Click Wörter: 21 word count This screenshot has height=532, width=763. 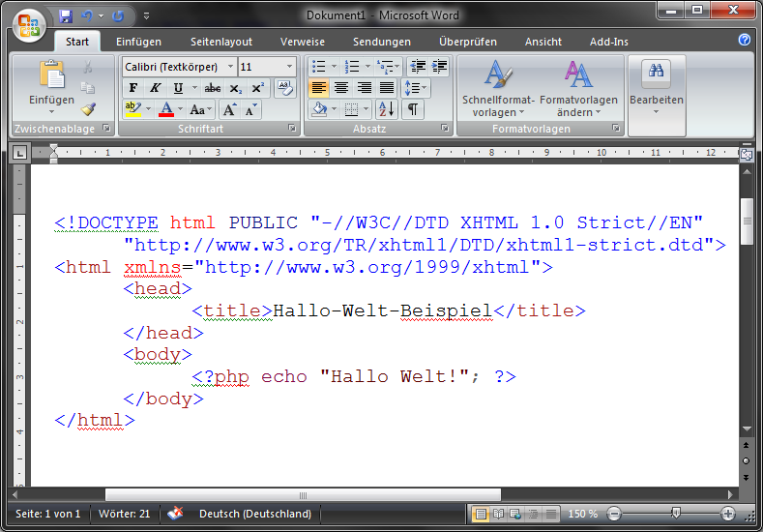(125, 514)
